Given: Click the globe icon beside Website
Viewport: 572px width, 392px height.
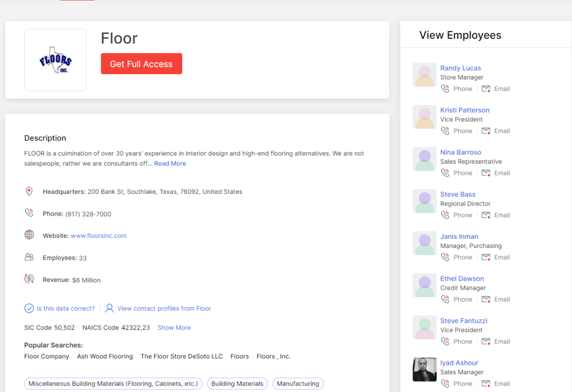Looking at the screenshot, I should 29,235.
